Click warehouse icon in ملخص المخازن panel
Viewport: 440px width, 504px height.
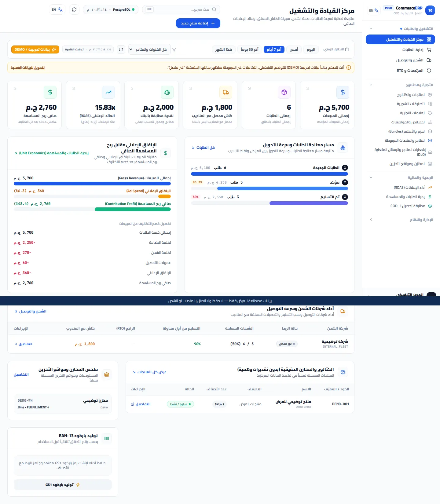(x=107, y=374)
